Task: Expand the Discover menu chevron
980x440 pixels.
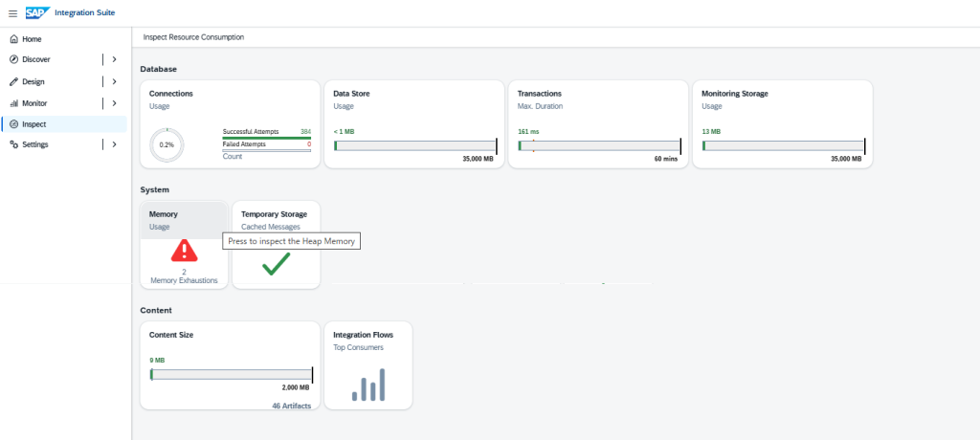Action: (x=114, y=59)
